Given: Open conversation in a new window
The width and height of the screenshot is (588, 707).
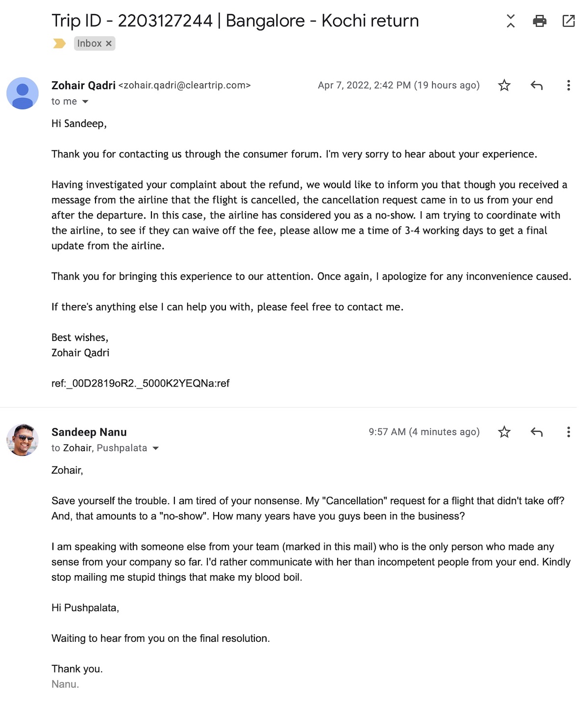Looking at the screenshot, I should pos(568,21).
